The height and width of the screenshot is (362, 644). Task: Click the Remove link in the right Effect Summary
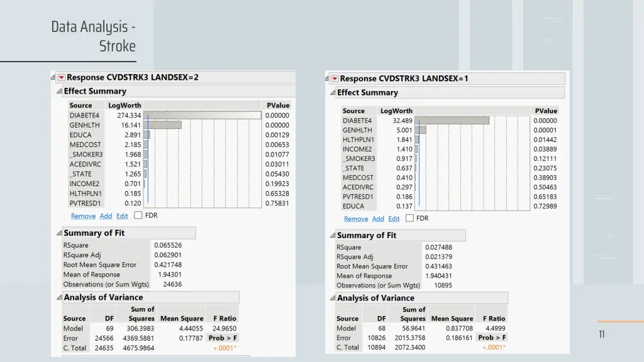tap(356, 219)
